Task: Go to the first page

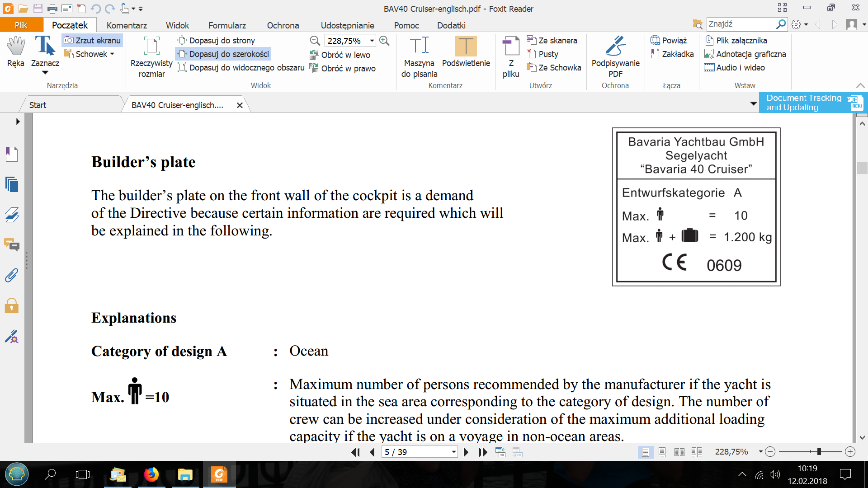Action: [356, 452]
